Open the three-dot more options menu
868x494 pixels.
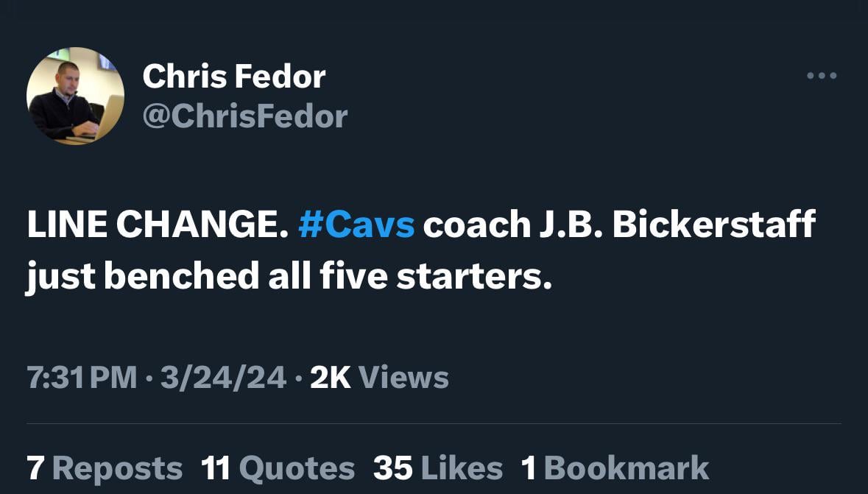[822, 76]
